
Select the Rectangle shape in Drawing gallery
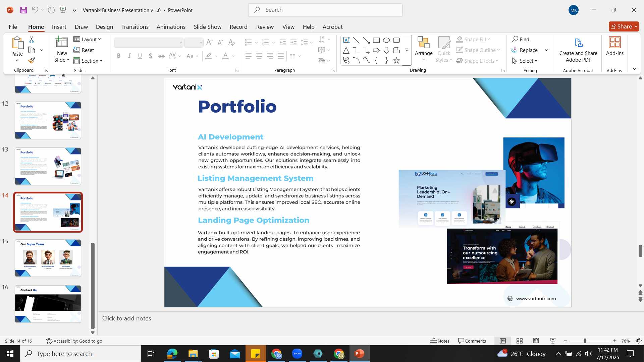click(x=376, y=40)
